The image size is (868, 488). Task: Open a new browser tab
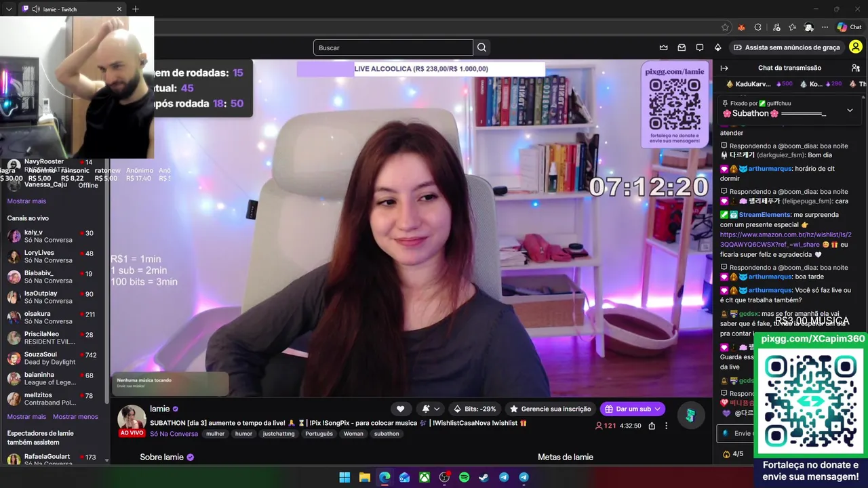[x=136, y=9]
